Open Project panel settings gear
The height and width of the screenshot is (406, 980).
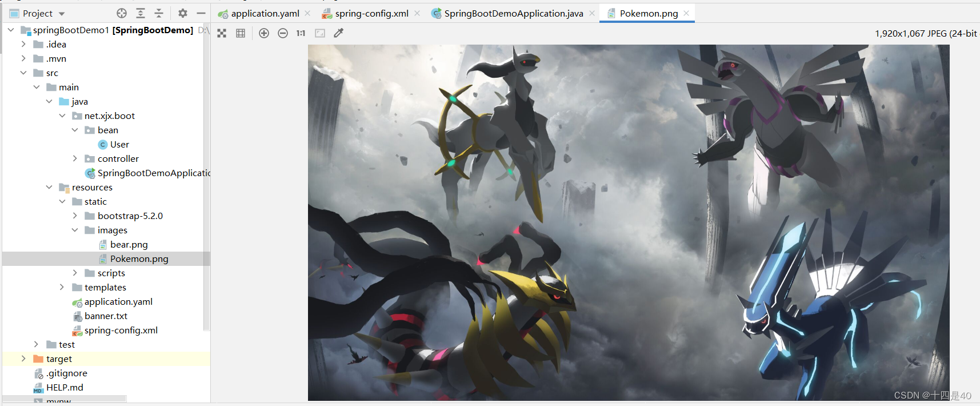click(x=183, y=13)
